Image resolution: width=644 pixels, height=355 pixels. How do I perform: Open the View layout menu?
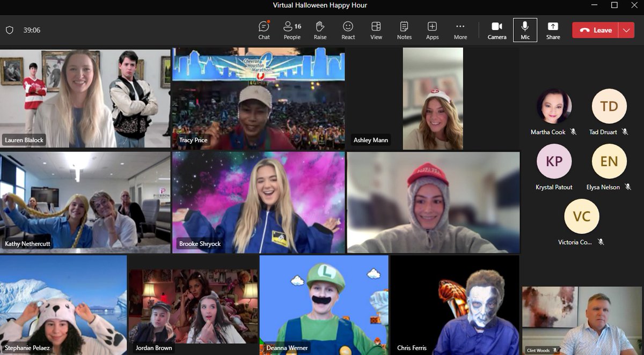[x=376, y=30]
